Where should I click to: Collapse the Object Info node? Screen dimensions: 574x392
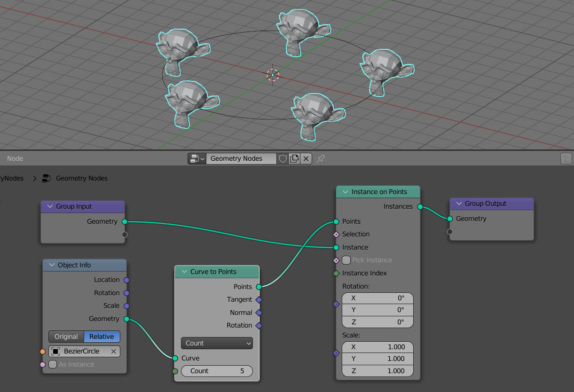pos(51,265)
